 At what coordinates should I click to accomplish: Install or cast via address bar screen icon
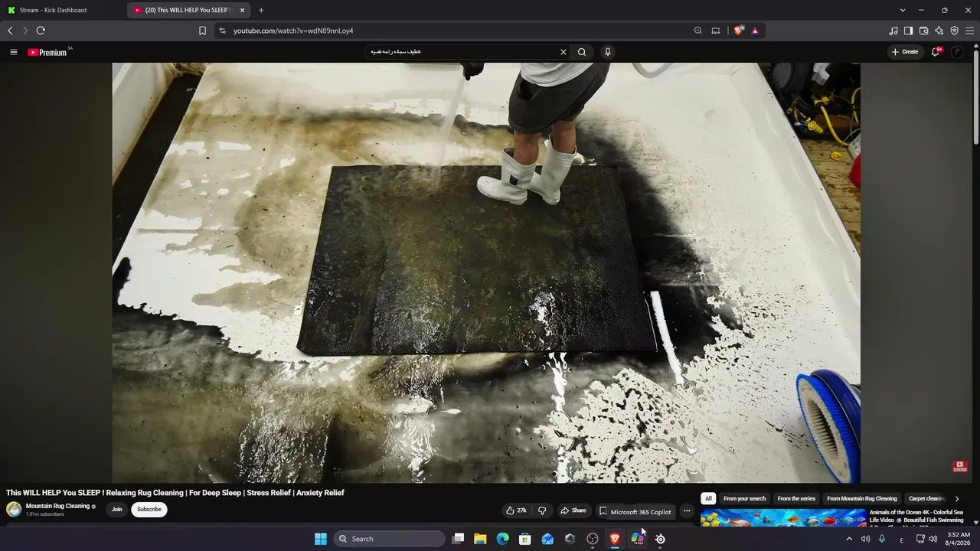[x=716, y=31]
